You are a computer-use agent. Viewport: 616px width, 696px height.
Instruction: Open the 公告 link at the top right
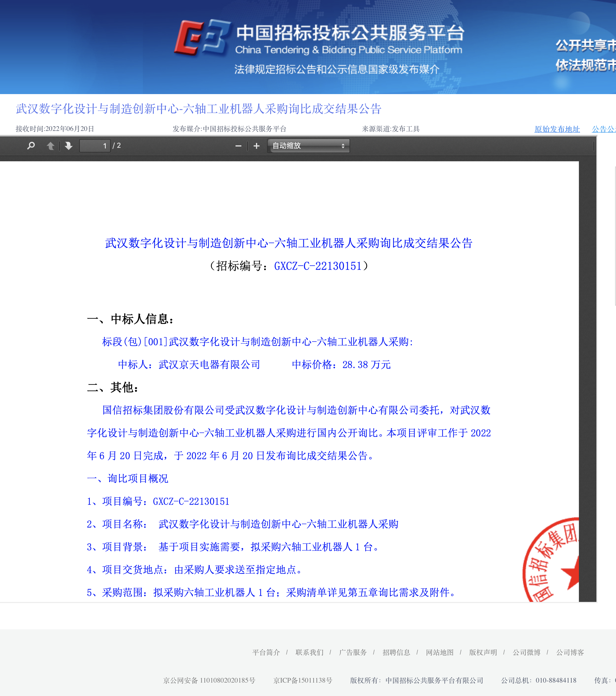click(x=604, y=129)
